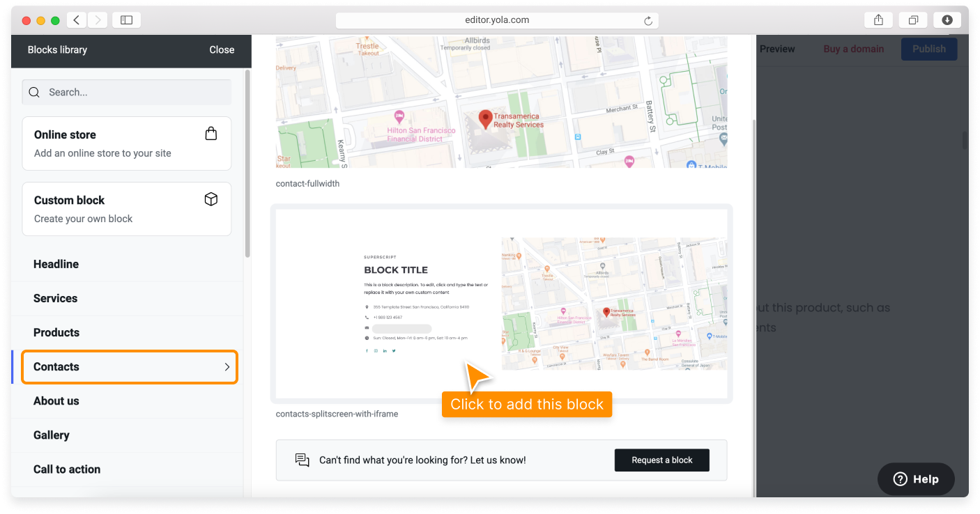980x514 pixels.
Task: Expand the Contacts category chevron
Action: coord(227,367)
